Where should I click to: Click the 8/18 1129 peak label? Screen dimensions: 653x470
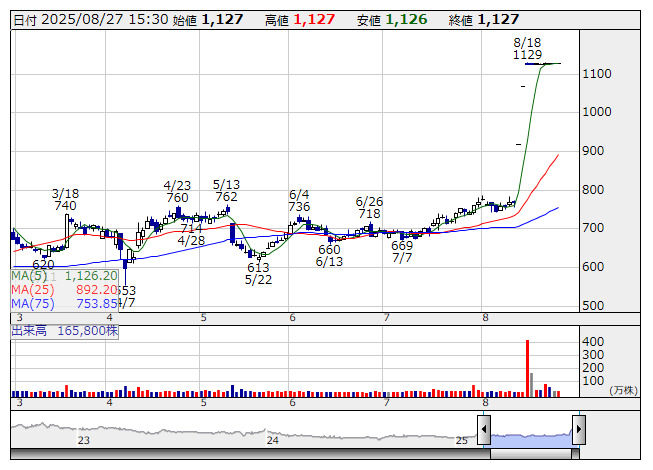pyautogui.click(x=527, y=49)
